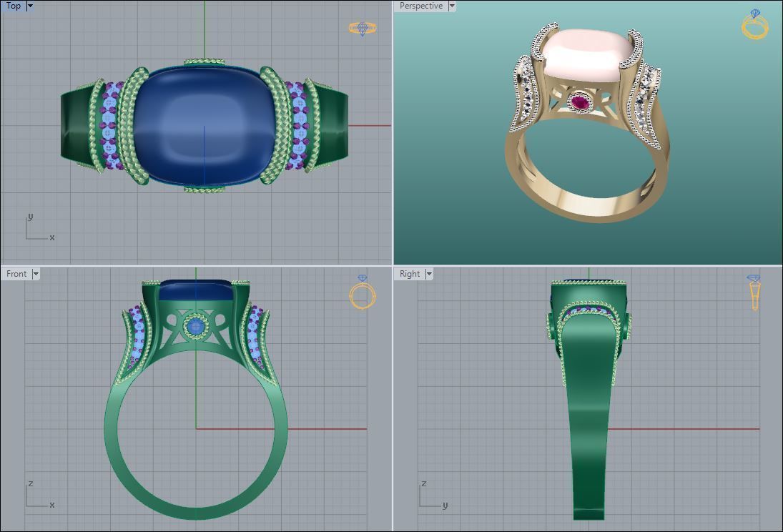Image resolution: width=783 pixels, height=532 pixels.
Task: Select the small blue bezel stone in Front view
Action: pos(195,327)
